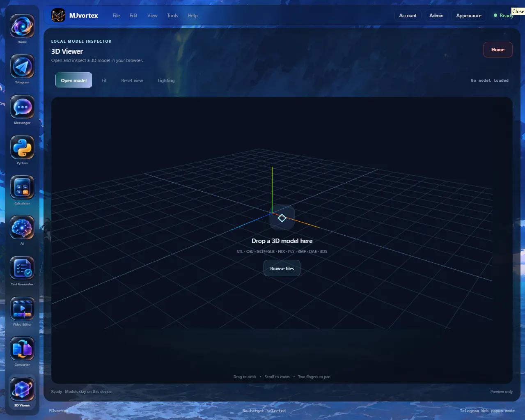Image resolution: width=525 pixels, height=420 pixels.
Task: Open the Admin panel button
Action: tap(436, 16)
